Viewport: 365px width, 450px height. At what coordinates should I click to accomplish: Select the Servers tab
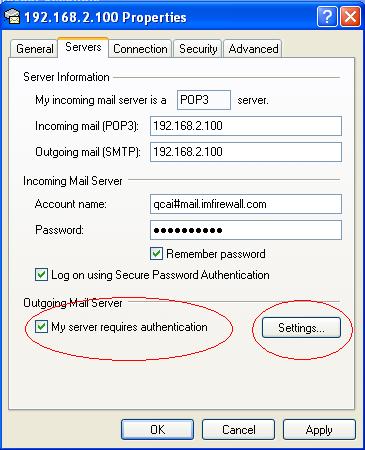83,47
